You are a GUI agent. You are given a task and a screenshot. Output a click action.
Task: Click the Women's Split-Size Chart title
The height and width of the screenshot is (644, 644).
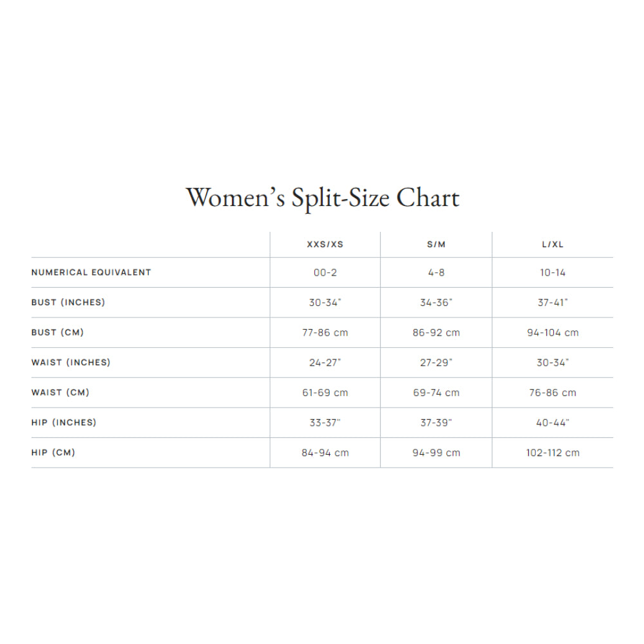click(x=323, y=198)
